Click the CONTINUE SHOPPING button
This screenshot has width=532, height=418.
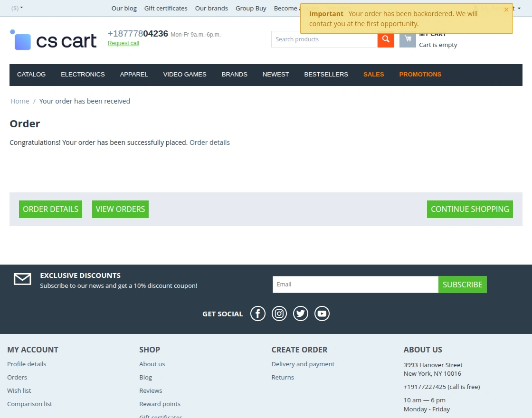click(x=470, y=209)
